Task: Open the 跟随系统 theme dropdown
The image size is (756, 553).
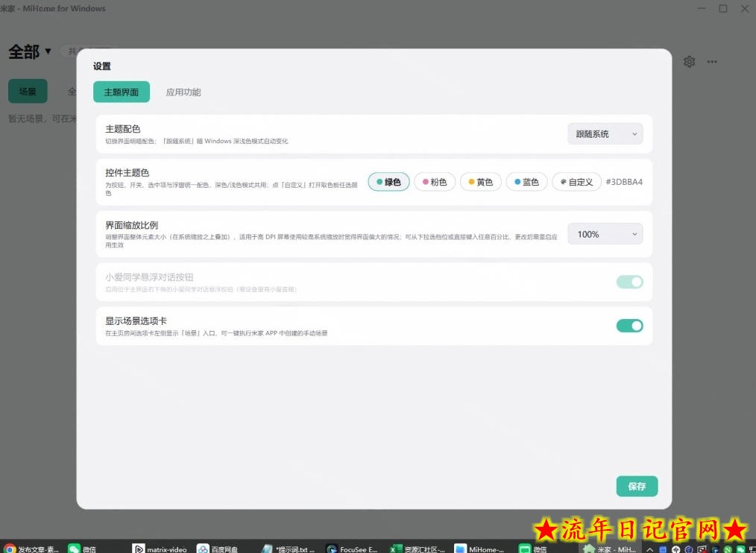Action: point(605,134)
